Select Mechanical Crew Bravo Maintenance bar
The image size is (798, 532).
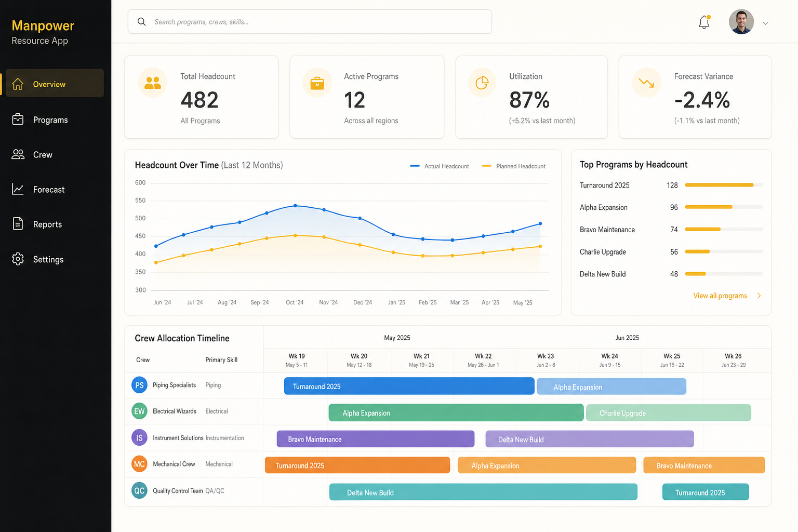click(x=704, y=465)
